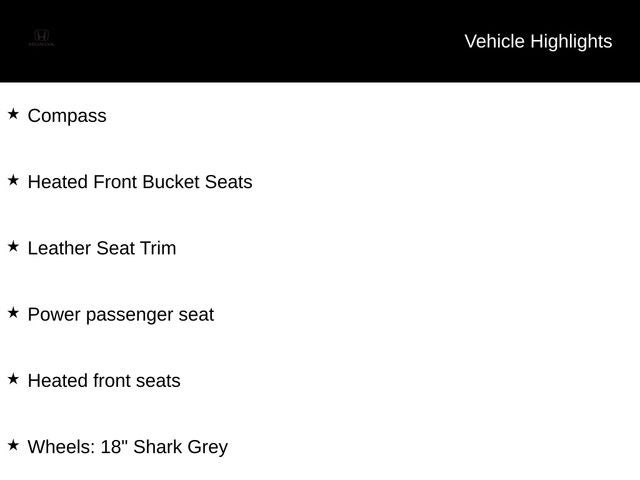Click the 18" size value in the wheels line
Viewport: 640px width, 480px height.
click(114, 446)
